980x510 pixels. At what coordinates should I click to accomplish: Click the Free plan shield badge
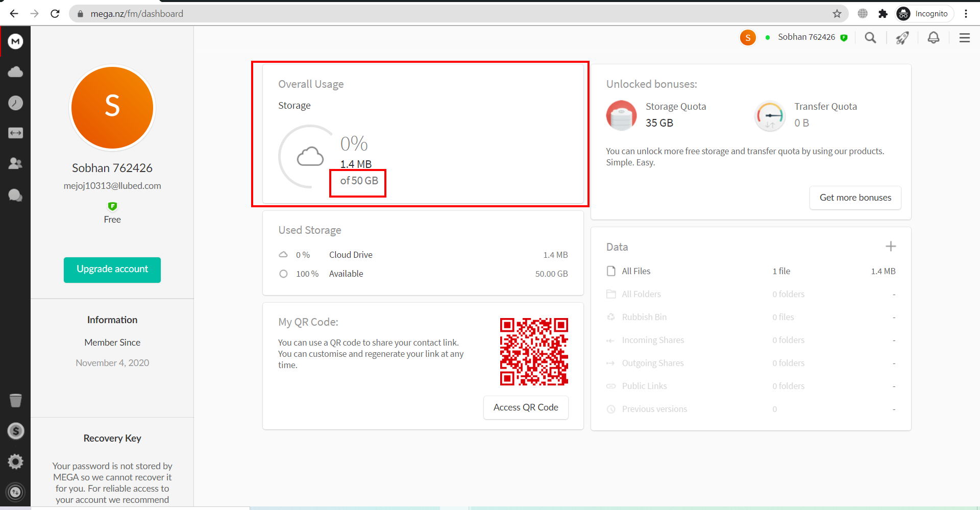pyautogui.click(x=112, y=206)
